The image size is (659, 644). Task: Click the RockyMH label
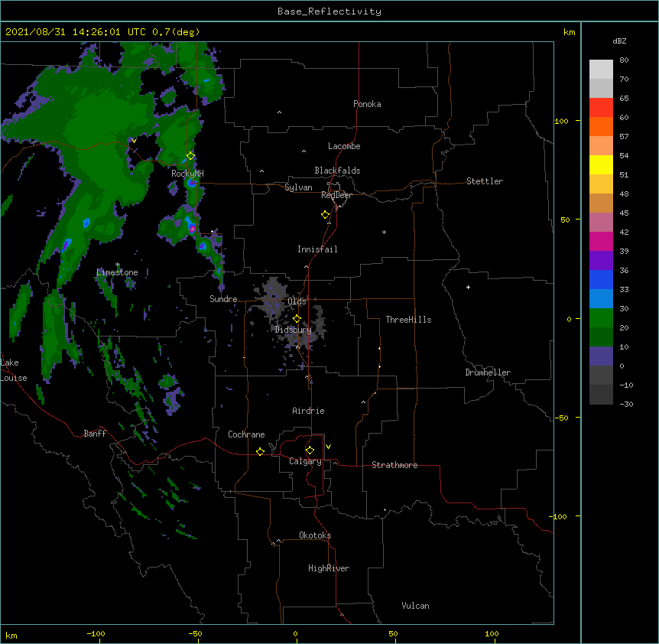click(x=187, y=174)
